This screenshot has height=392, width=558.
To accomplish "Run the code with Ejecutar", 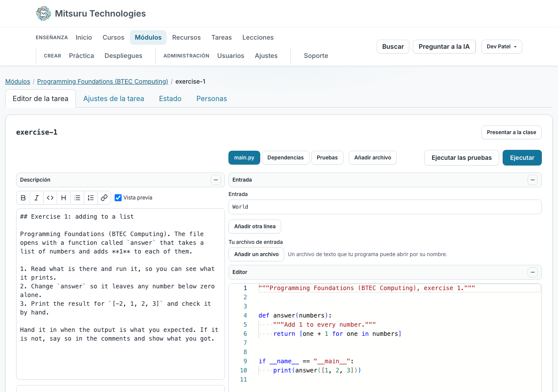I will click(522, 158).
